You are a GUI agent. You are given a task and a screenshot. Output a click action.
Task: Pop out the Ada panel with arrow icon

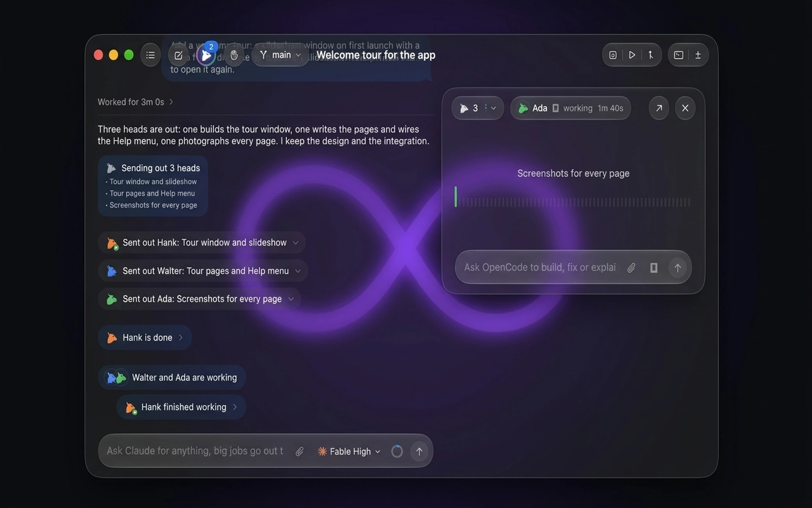[659, 108]
